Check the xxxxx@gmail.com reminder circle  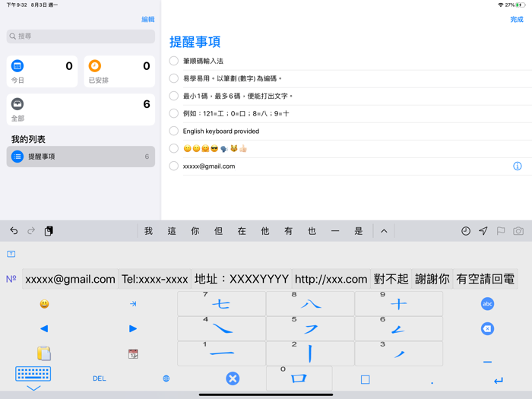(x=174, y=166)
